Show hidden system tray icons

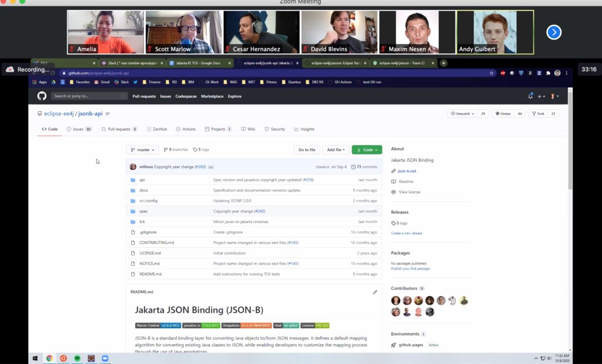click(x=536, y=358)
